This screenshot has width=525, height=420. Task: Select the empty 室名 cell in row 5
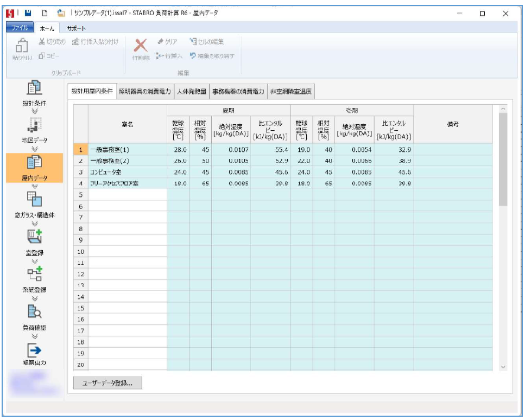[127, 194]
